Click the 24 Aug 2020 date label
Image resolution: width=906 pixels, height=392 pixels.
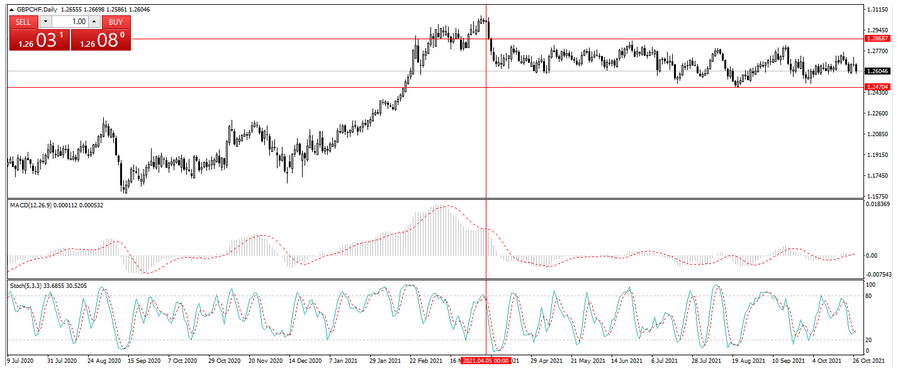click(x=105, y=360)
